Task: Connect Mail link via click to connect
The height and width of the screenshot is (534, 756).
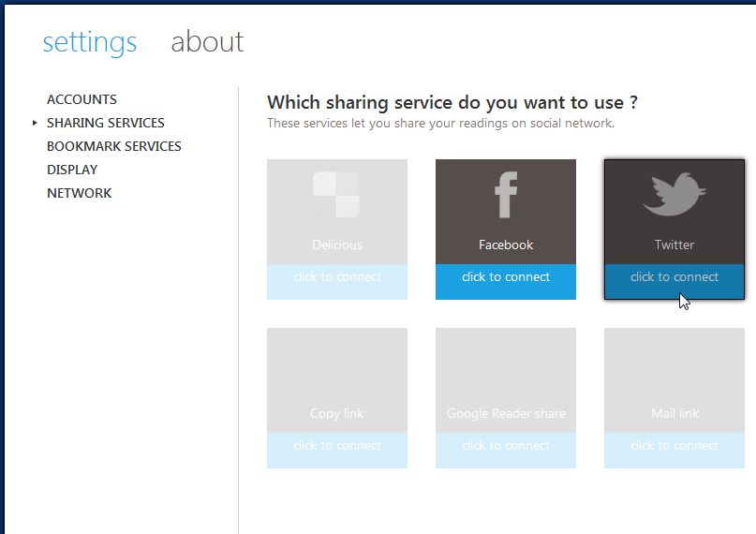Action: pos(674,450)
